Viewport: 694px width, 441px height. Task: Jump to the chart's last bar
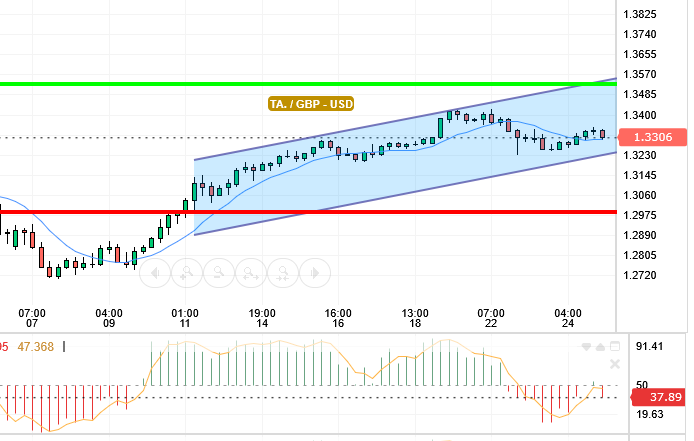click(x=315, y=273)
